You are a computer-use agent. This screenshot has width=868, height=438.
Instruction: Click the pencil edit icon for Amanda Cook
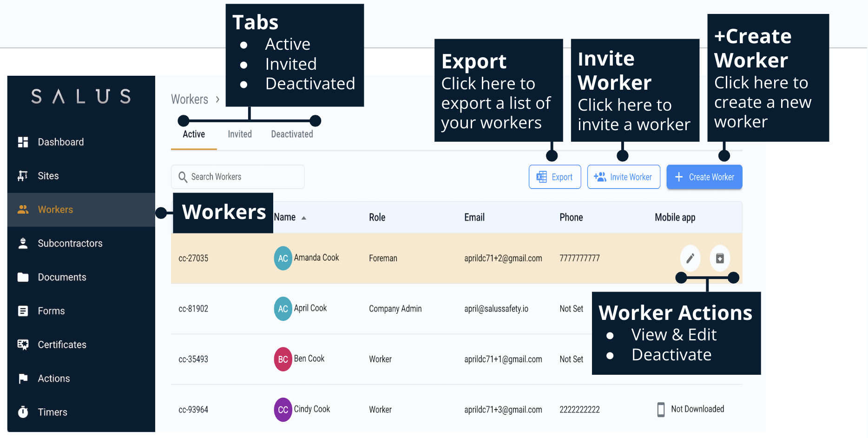point(690,258)
